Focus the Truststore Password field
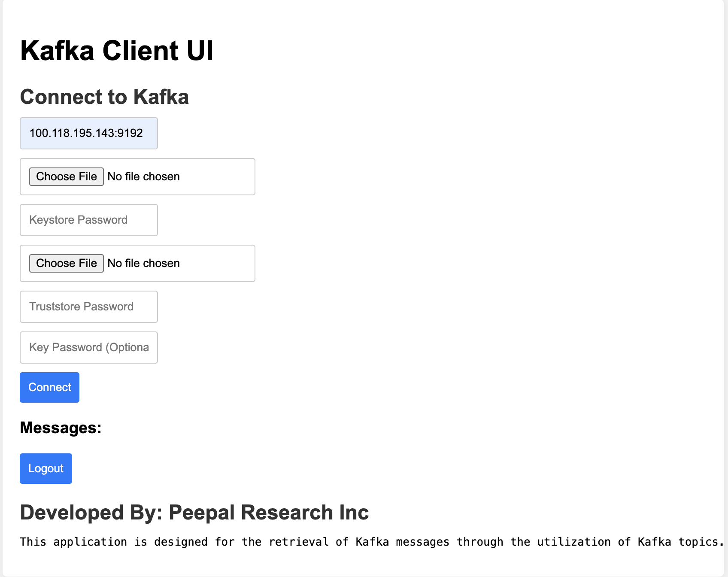 click(88, 307)
